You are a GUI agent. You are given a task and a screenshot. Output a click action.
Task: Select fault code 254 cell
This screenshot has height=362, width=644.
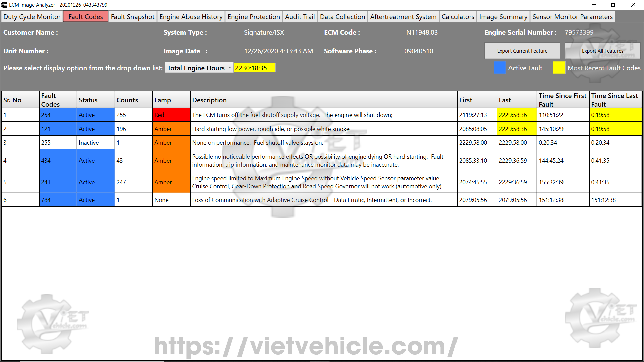tap(58, 115)
